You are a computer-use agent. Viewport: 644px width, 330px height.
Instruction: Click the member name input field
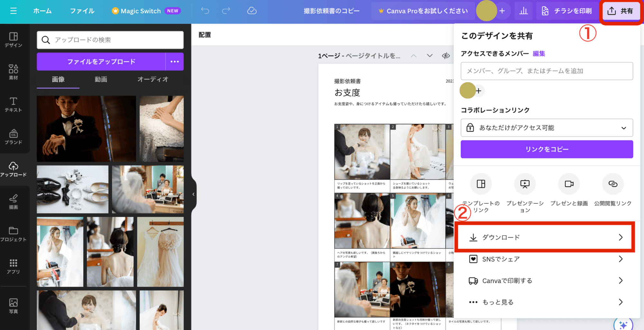click(546, 71)
